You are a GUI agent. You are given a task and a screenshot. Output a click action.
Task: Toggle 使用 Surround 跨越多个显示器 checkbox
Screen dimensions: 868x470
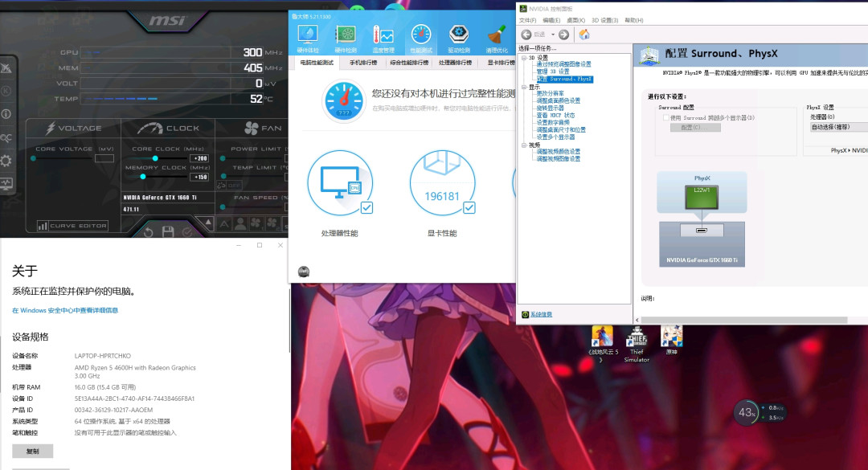pos(666,118)
